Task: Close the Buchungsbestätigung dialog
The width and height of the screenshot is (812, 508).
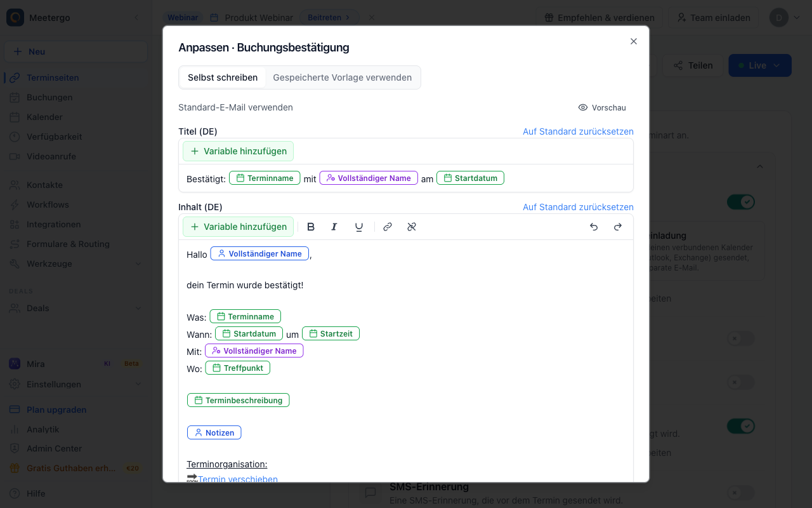Action: point(633,41)
